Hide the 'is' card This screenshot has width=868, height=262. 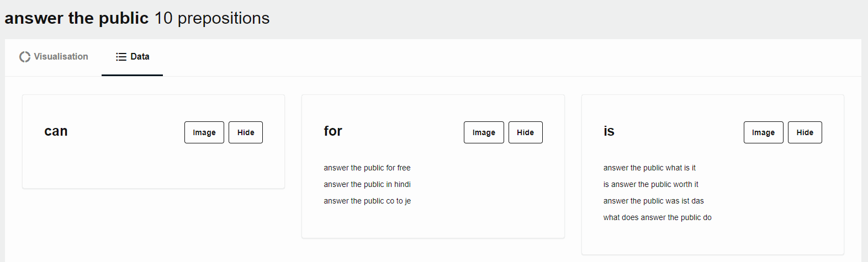pyautogui.click(x=805, y=132)
